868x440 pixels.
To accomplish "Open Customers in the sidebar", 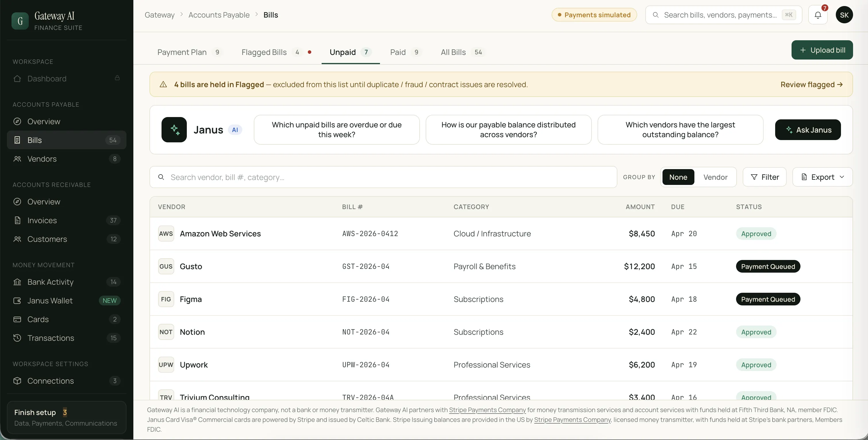I will pos(66,239).
